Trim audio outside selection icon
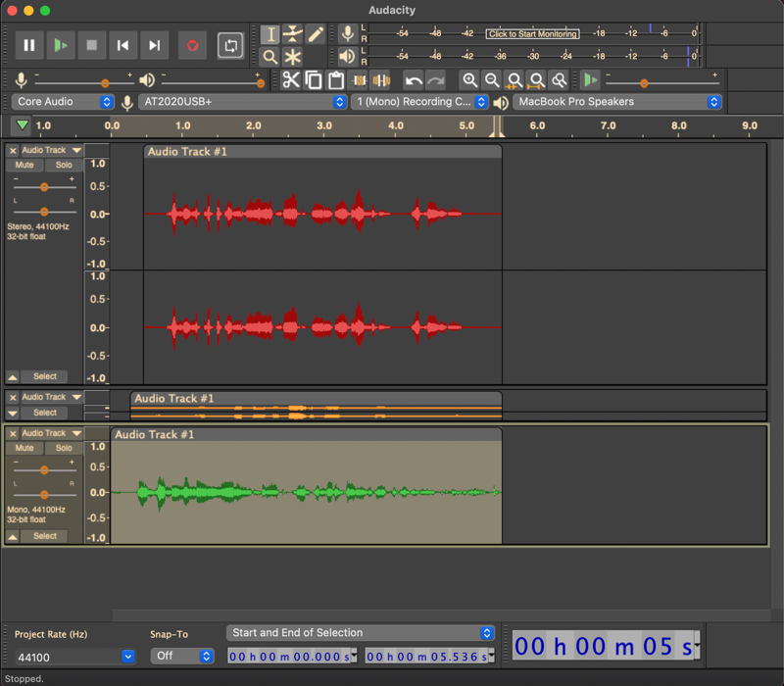This screenshot has width=784, height=686. click(359, 80)
